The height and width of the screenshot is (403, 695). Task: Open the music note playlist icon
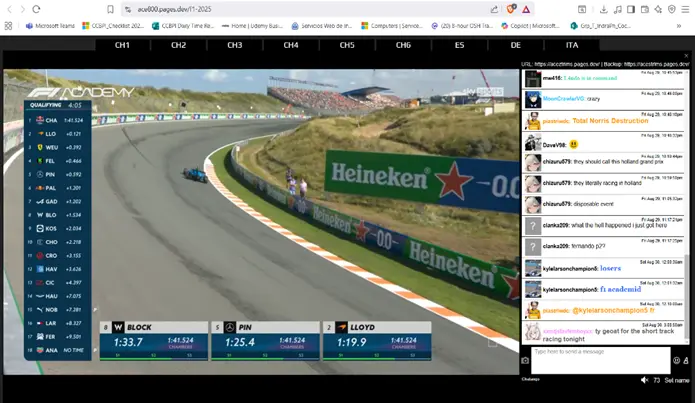[x=617, y=9]
